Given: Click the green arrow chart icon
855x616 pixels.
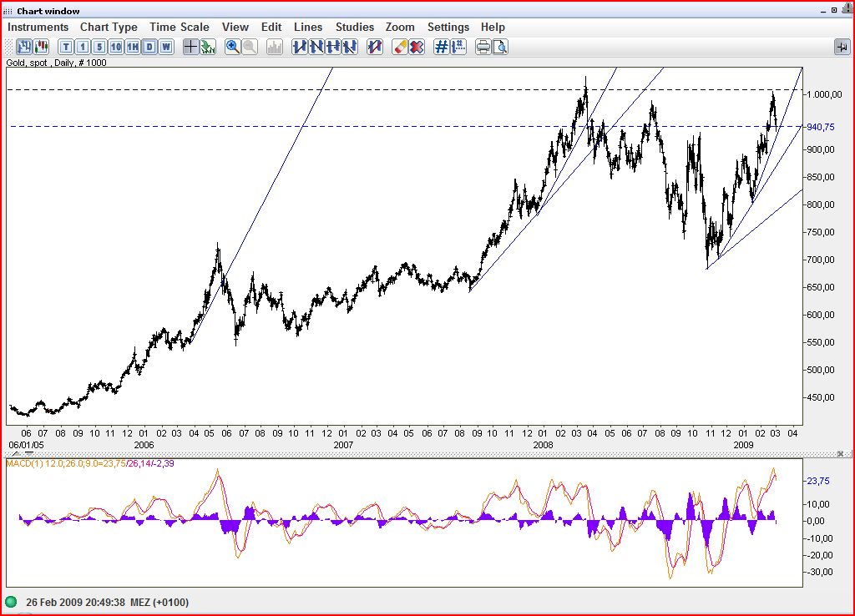Looking at the screenshot, I should pyautogui.click(x=207, y=47).
